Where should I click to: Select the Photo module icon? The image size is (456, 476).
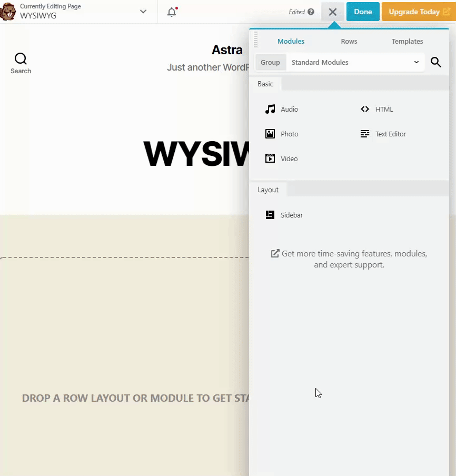pos(270,134)
